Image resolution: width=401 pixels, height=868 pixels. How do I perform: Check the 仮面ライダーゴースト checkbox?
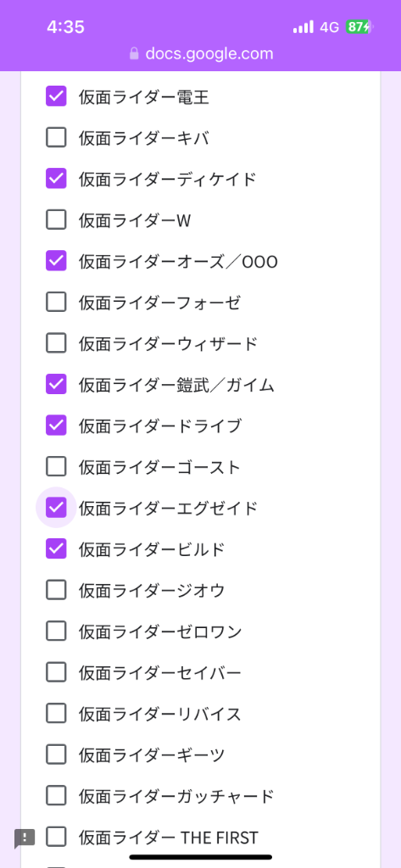56,467
